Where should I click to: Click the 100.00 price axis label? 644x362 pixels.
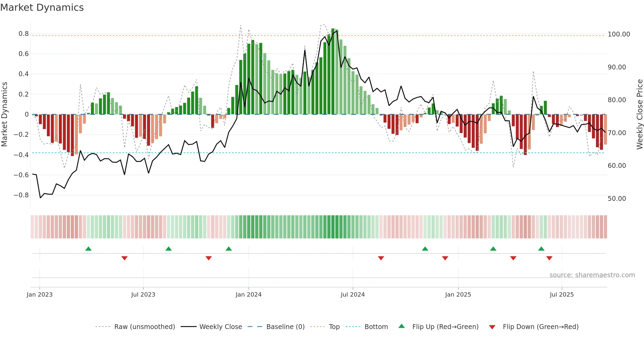(x=619, y=34)
